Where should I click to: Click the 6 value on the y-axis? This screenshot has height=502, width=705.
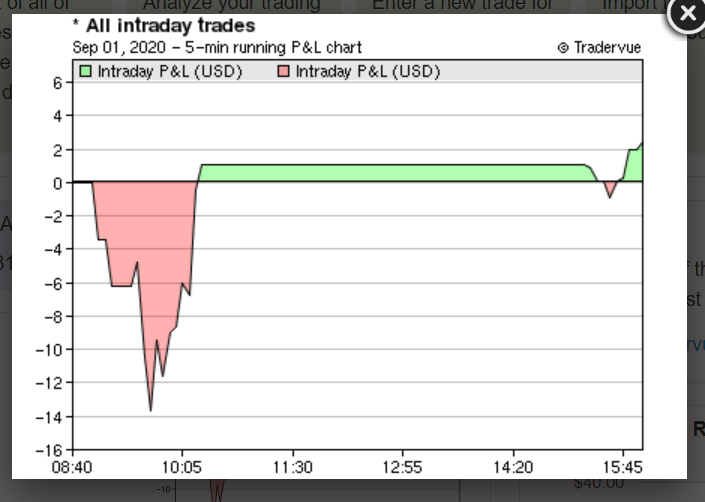(58, 83)
